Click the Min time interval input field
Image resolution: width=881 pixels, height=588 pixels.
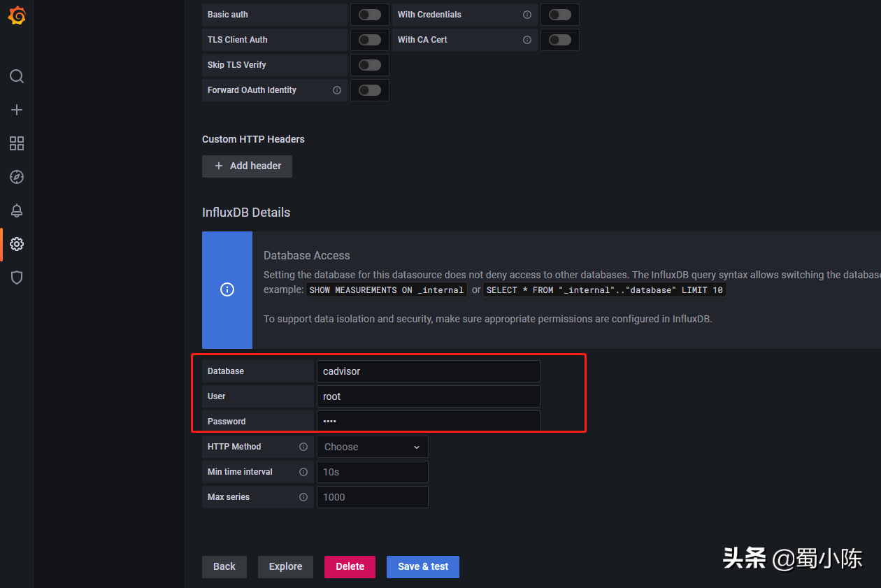click(x=373, y=472)
